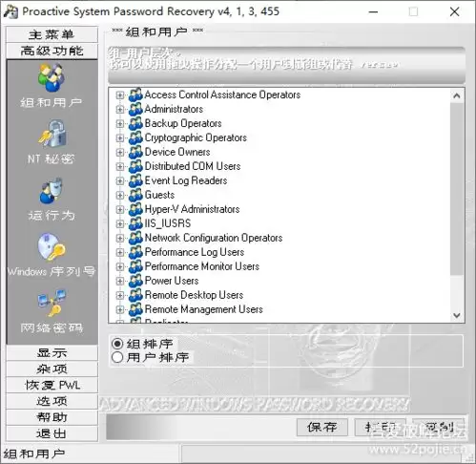Open the 网络密码 network password icon
Viewport: 476px width, 464px height.
coord(52,303)
